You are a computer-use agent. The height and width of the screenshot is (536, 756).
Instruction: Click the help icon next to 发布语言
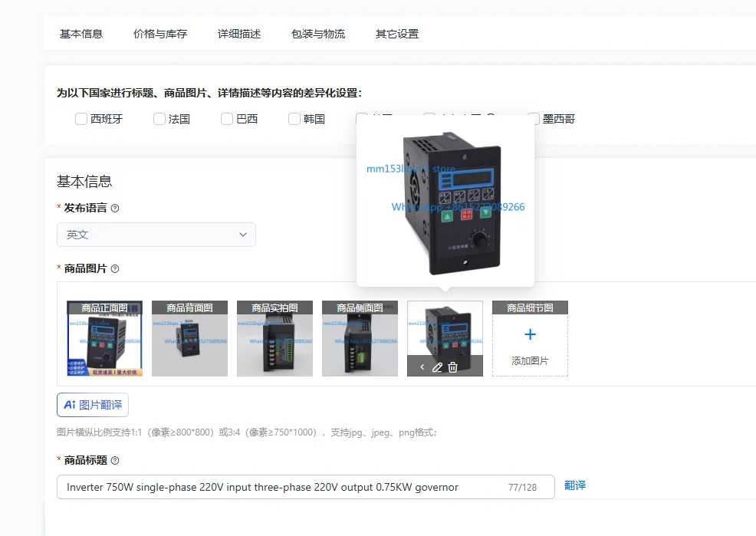tap(115, 209)
